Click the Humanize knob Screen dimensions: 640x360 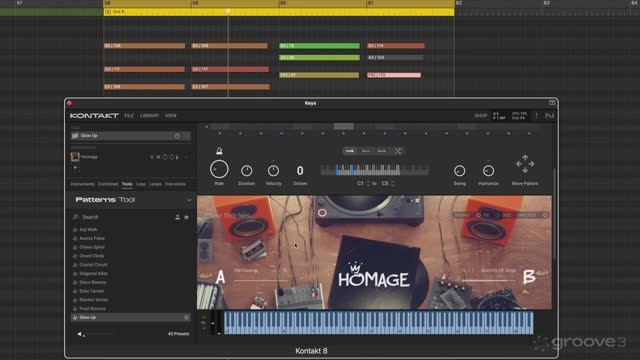488,171
